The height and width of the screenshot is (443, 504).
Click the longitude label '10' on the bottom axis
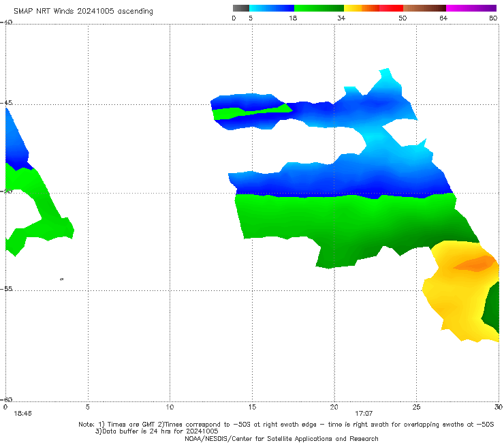(x=170, y=407)
